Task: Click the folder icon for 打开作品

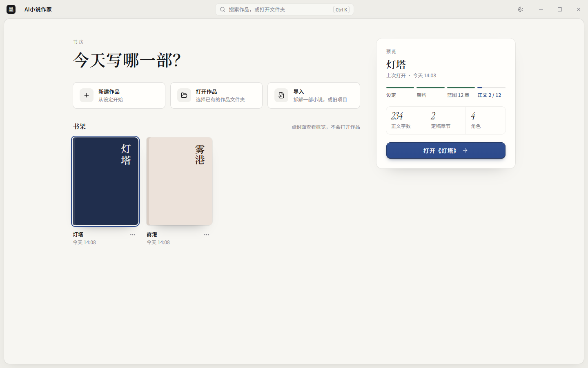Action: coord(184,95)
